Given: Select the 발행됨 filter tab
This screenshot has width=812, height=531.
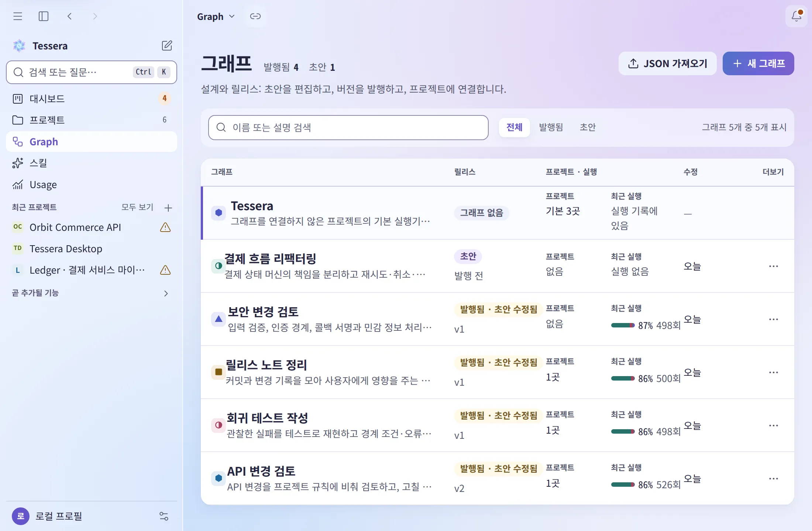Looking at the screenshot, I should pos(551,127).
